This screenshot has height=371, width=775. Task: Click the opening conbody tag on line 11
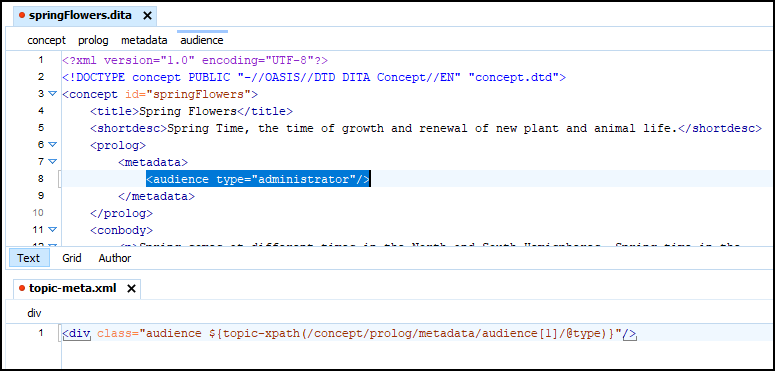[121, 231]
